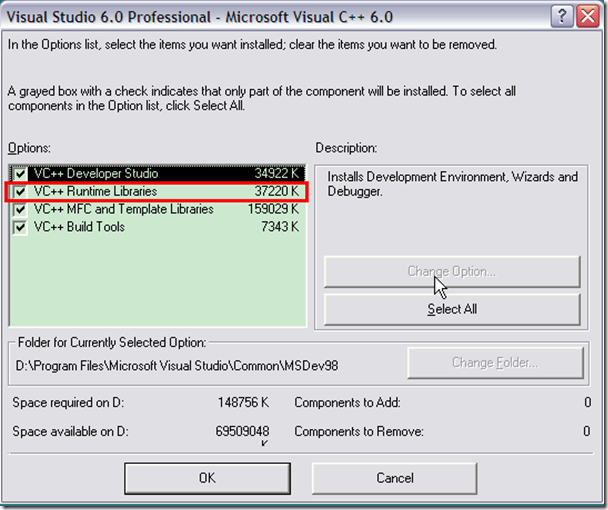Select the VC++ Runtime Libraries row text
The height and width of the screenshot is (510, 608).
(95, 191)
